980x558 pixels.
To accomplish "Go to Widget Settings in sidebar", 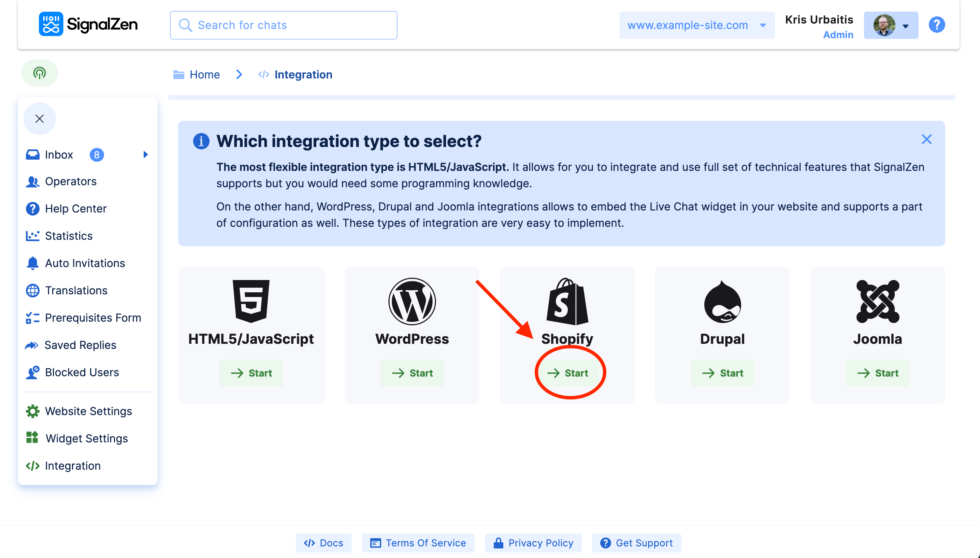I will [x=86, y=438].
